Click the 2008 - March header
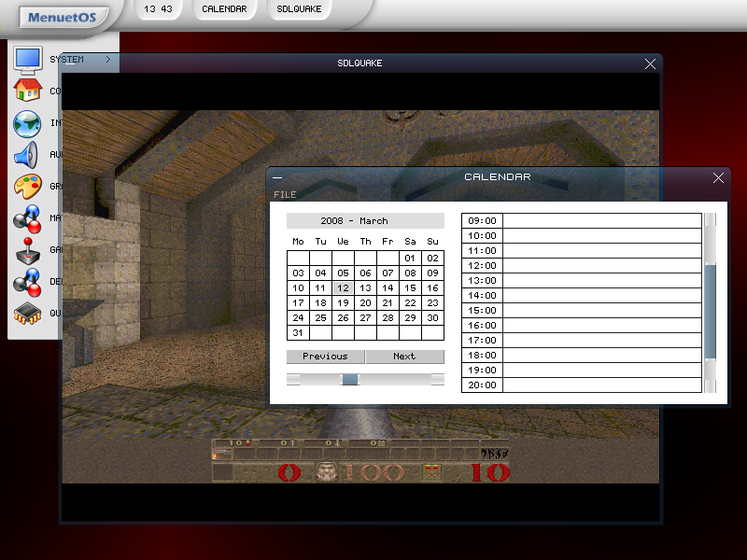The height and width of the screenshot is (560, 747). 365,221
